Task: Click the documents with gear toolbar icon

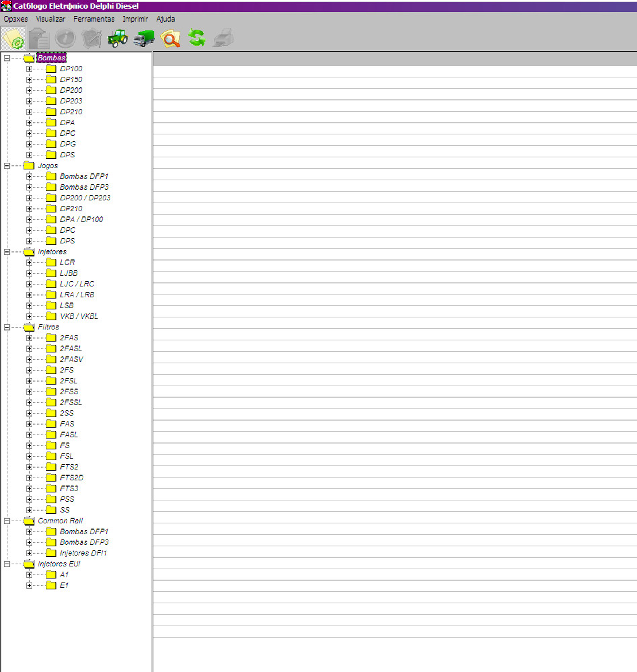Action: point(13,38)
